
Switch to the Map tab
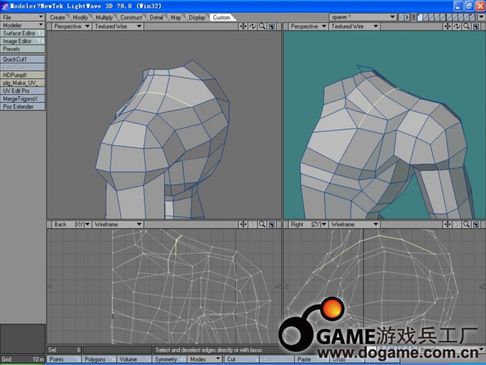pyautogui.click(x=176, y=17)
